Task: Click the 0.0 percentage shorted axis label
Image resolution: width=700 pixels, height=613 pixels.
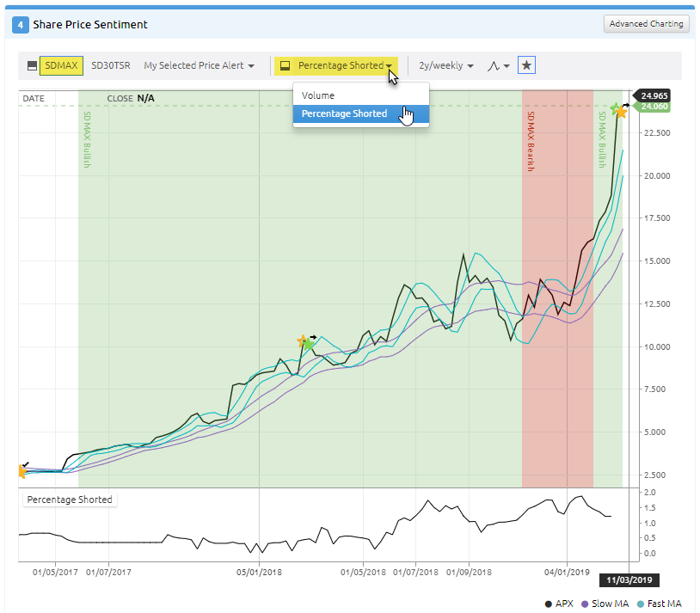Action: (x=649, y=554)
